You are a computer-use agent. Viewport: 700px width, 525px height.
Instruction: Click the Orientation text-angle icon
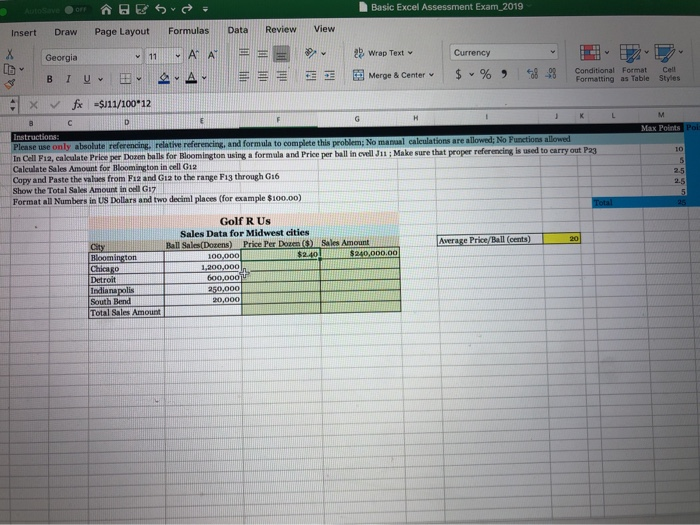(310, 53)
